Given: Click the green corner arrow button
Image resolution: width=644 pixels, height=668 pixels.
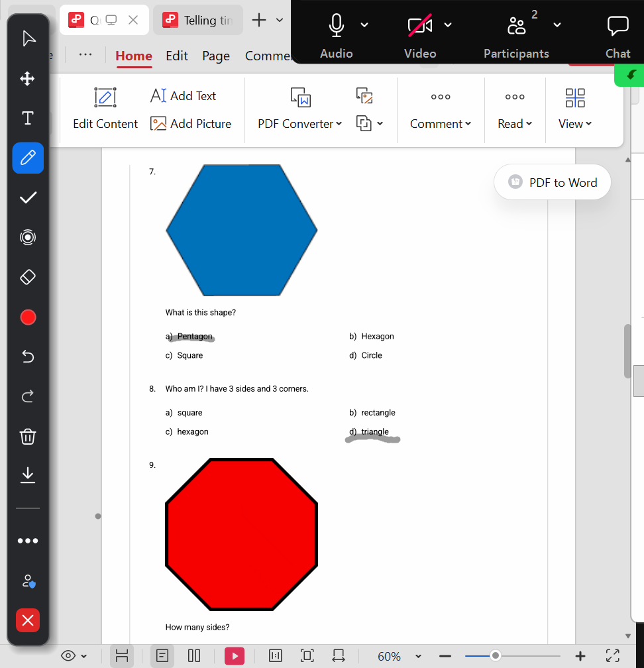Looking at the screenshot, I should (x=630, y=75).
